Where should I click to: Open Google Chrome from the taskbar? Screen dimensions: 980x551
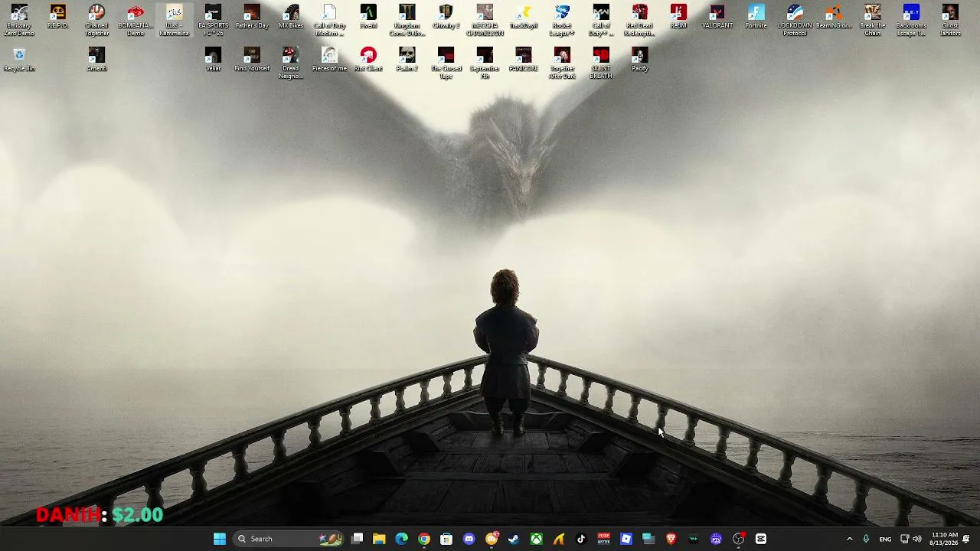pyautogui.click(x=424, y=539)
